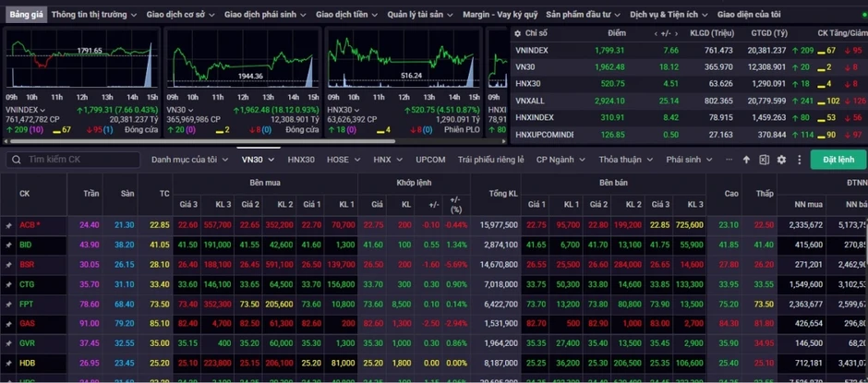Screen dimensions: 868x383
Task: Click the search magnifier in Tìm kiếm CK
Action: pos(18,160)
